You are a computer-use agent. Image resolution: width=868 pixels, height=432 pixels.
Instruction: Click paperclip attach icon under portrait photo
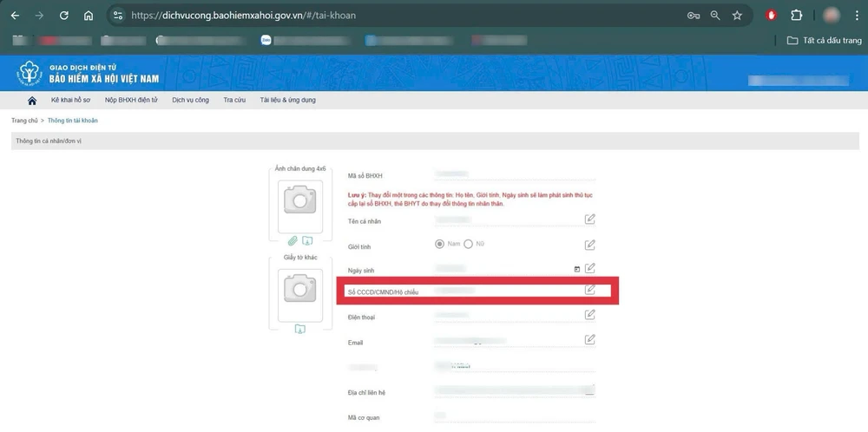point(293,240)
